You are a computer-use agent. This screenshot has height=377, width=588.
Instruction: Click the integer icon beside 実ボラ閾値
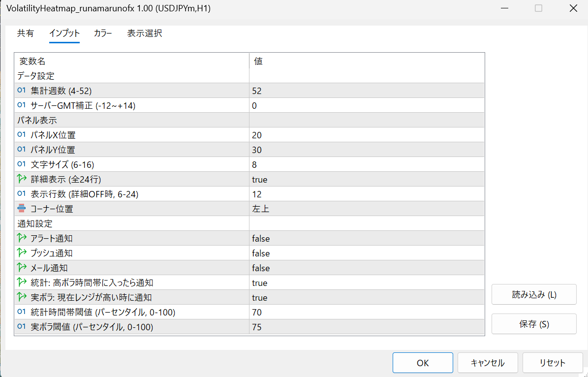pyautogui.click(x=21, y=327)
